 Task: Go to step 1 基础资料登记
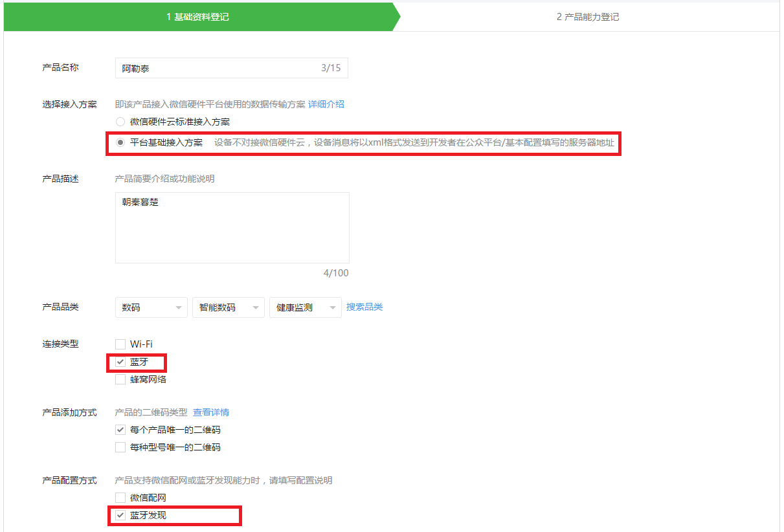(198, 17)
